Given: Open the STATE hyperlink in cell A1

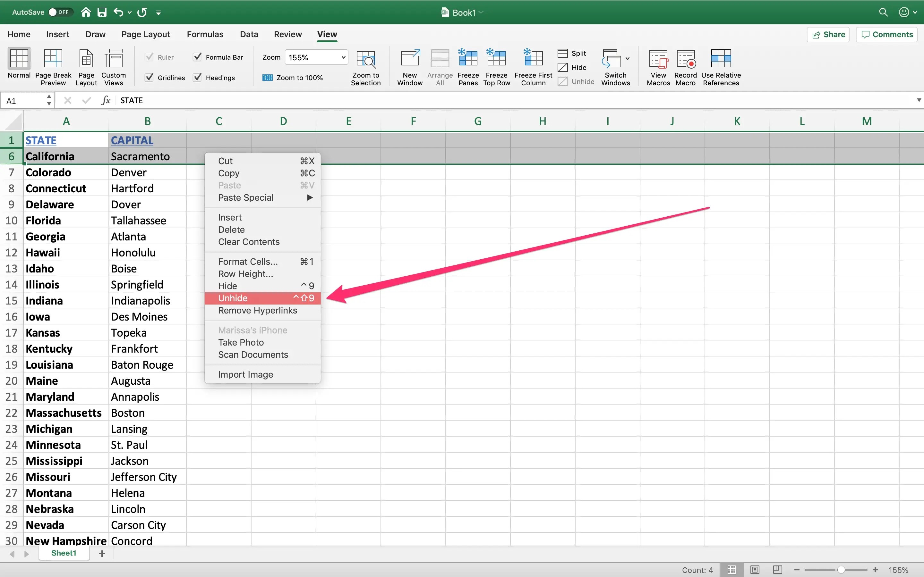Looking at the screenshot, I should (41, 140).
